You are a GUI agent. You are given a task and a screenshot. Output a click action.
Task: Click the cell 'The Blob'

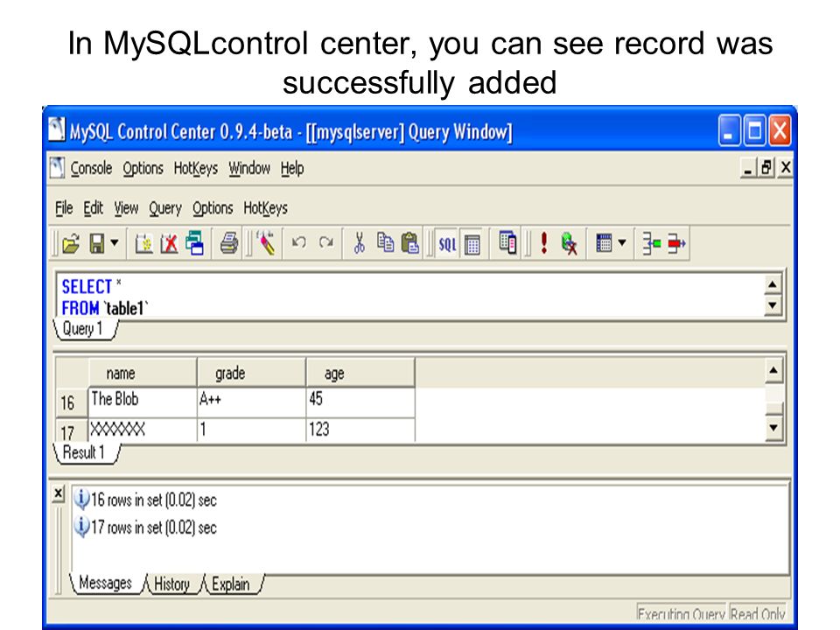143,402
